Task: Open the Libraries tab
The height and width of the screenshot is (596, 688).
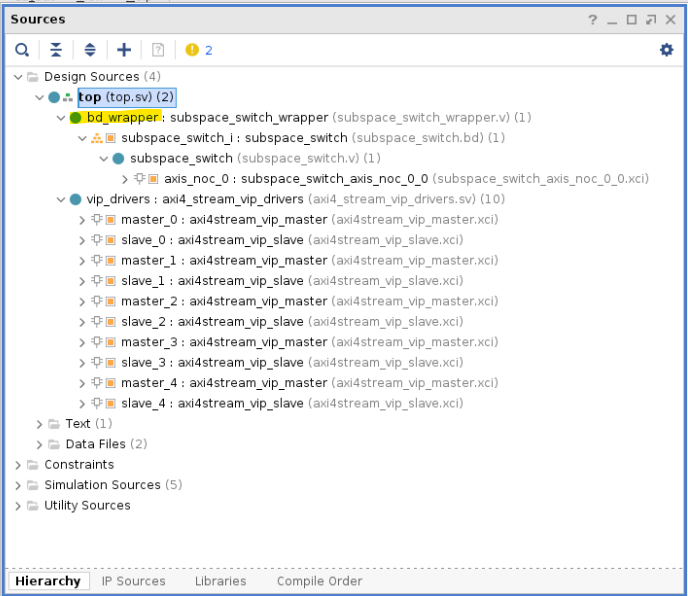Action: 220,581
